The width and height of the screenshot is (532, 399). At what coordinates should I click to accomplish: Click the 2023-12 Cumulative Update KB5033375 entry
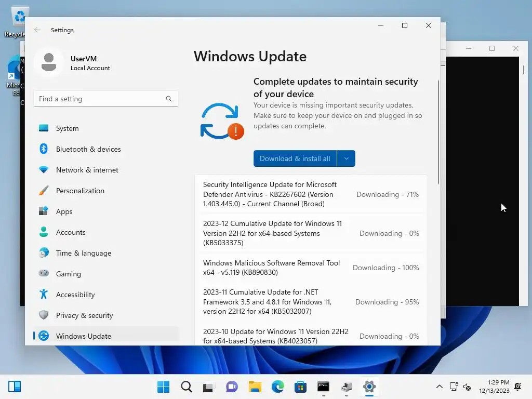pos(311,233)
